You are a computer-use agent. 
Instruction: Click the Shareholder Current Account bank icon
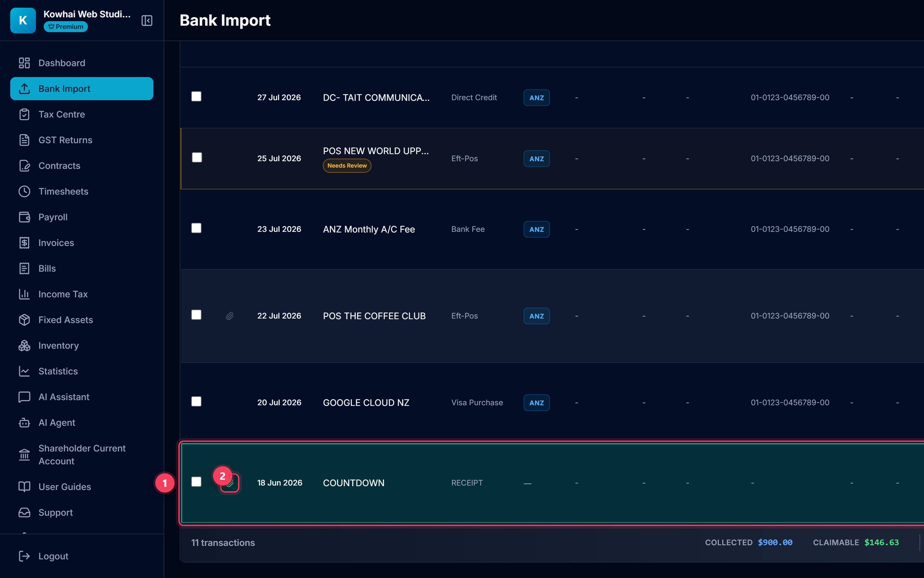[x=24, y=454]
